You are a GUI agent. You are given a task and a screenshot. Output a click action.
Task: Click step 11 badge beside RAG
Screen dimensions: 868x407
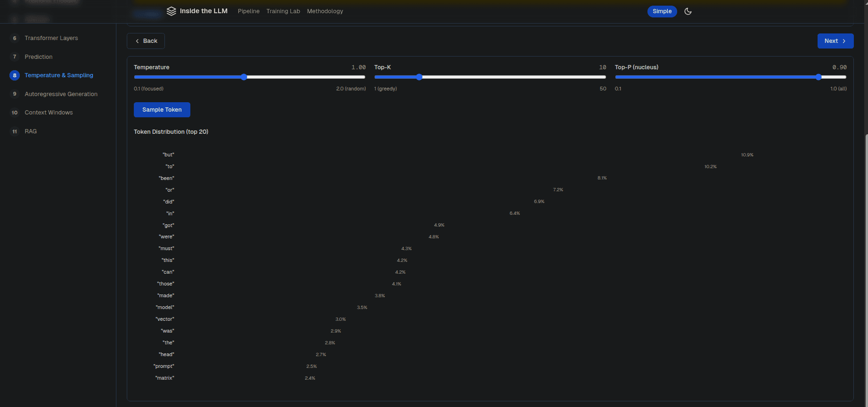click(x=15, y=131)
